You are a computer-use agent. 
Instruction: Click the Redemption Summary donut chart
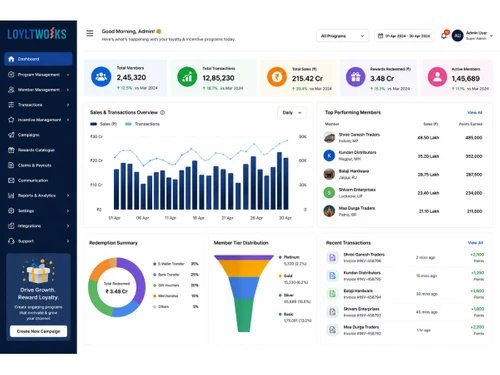(x=117, y=287)
